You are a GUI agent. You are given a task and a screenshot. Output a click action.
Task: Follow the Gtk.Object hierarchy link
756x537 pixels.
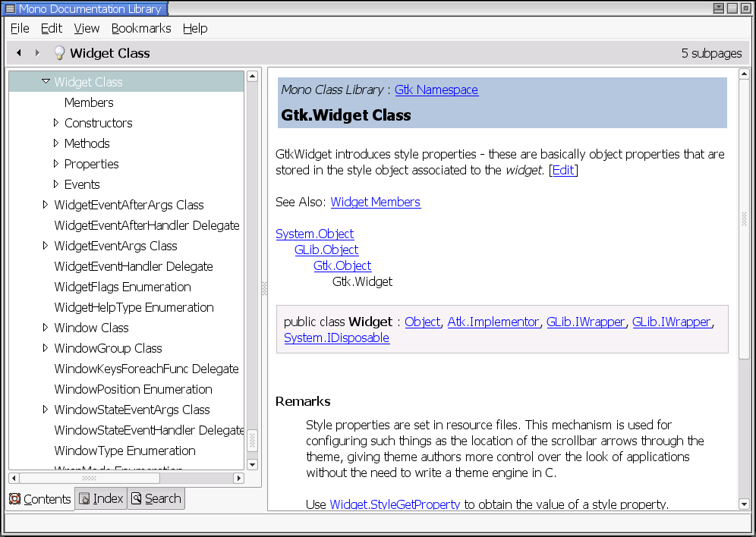(x=342, y=265)
